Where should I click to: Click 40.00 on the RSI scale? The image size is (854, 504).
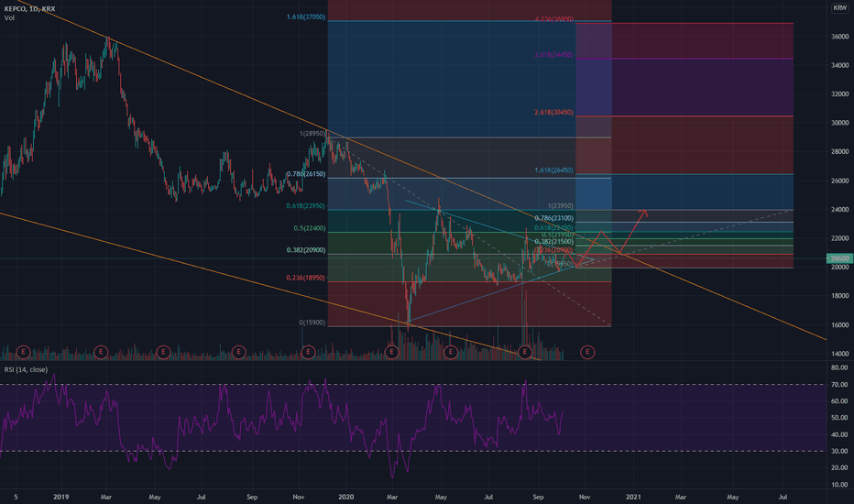pos(840,434)
